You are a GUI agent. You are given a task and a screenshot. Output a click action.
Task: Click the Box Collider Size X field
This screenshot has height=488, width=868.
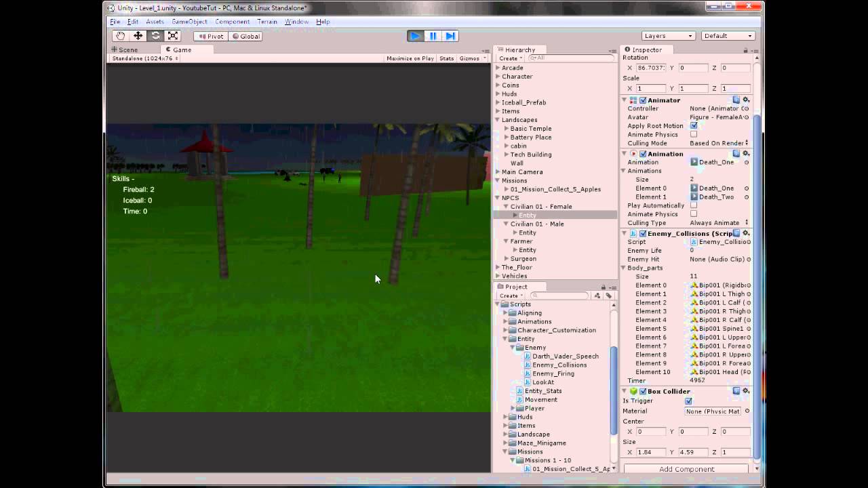[x=650, y=452]
